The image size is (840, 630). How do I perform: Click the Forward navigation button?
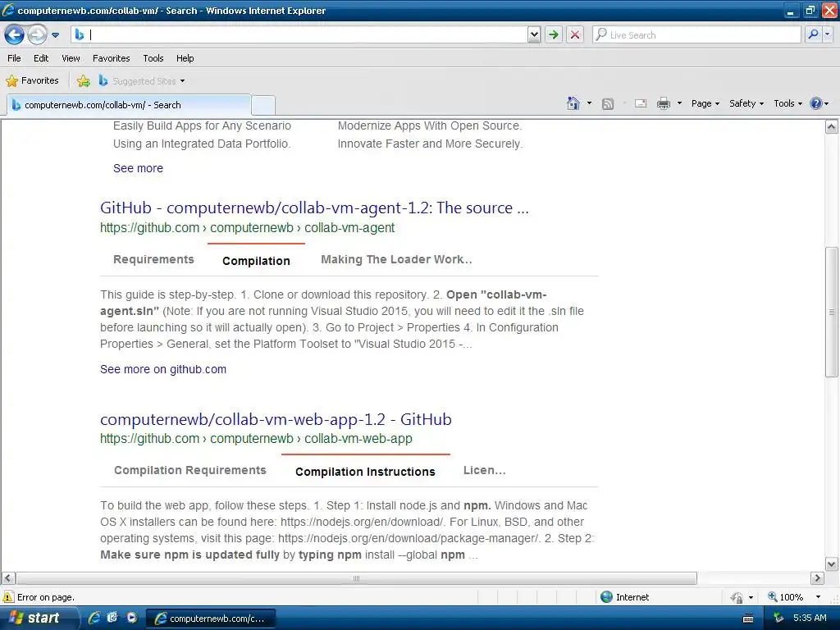click(37, 34)
